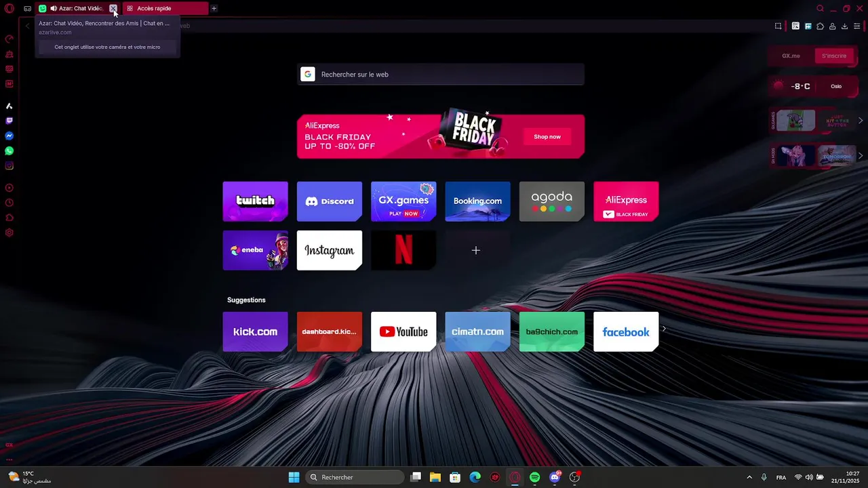This screenshot has width=868, height=488.
Task: Open GX Control speedometer in sidebar
Action: (9, 39)
